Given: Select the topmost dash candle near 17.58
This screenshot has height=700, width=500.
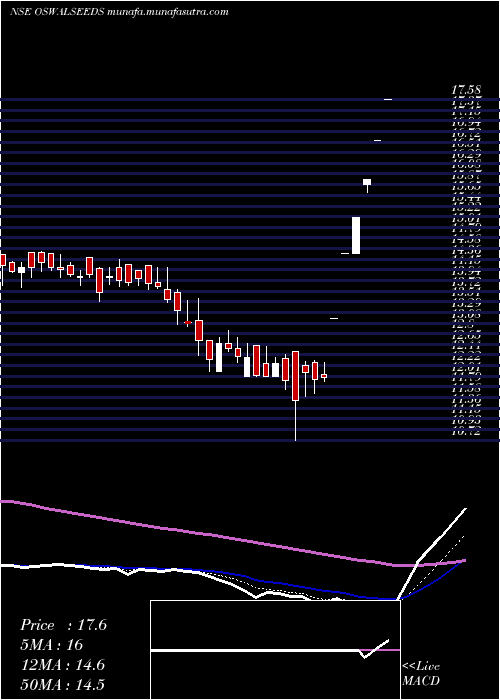Looking at the screenshot, I should point(388,100).
